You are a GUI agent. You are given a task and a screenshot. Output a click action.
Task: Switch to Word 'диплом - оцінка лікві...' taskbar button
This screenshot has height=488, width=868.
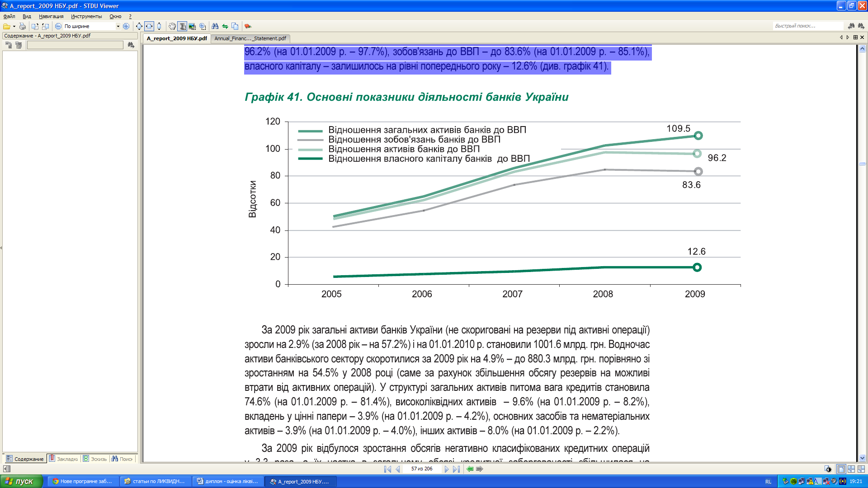(x=228, y=481)
